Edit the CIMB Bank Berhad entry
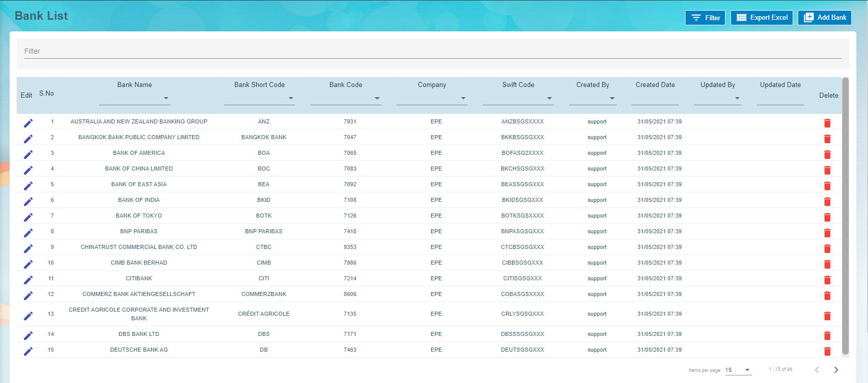This screenshot has width=868, height=383. pyautogui.click(x=28, y=264)
